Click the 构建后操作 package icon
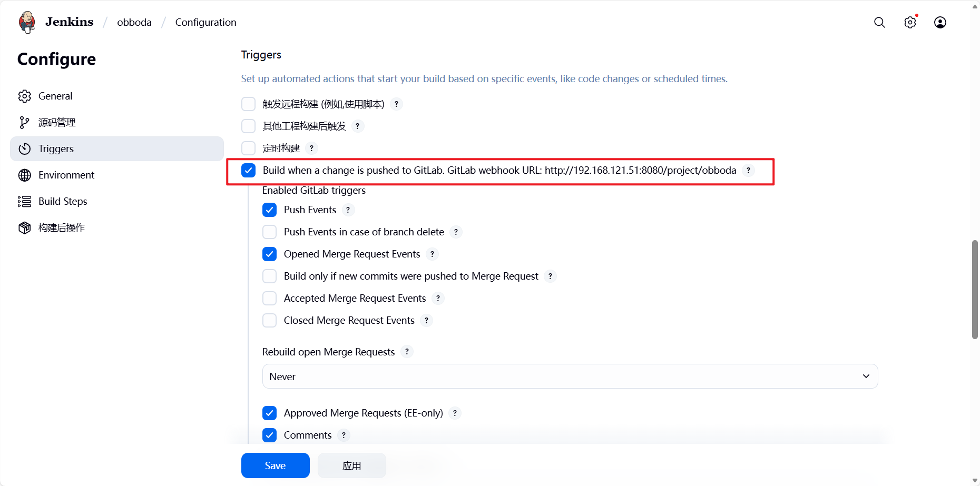Viewport: 980px width, 486px height. pyautogui.click(x=25, y=228)
